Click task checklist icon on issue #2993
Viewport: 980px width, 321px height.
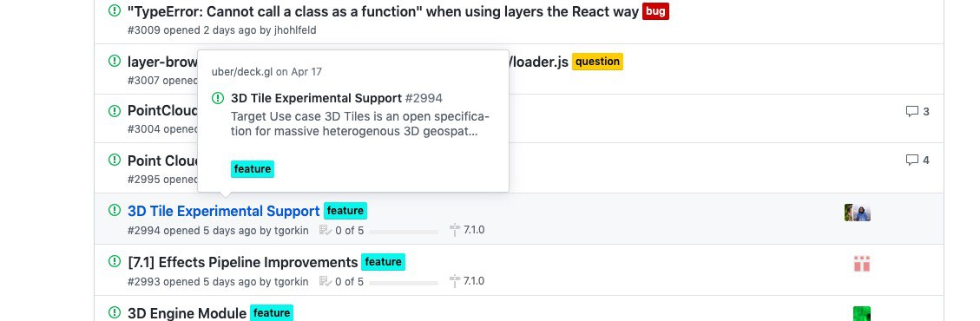[325, 282]
